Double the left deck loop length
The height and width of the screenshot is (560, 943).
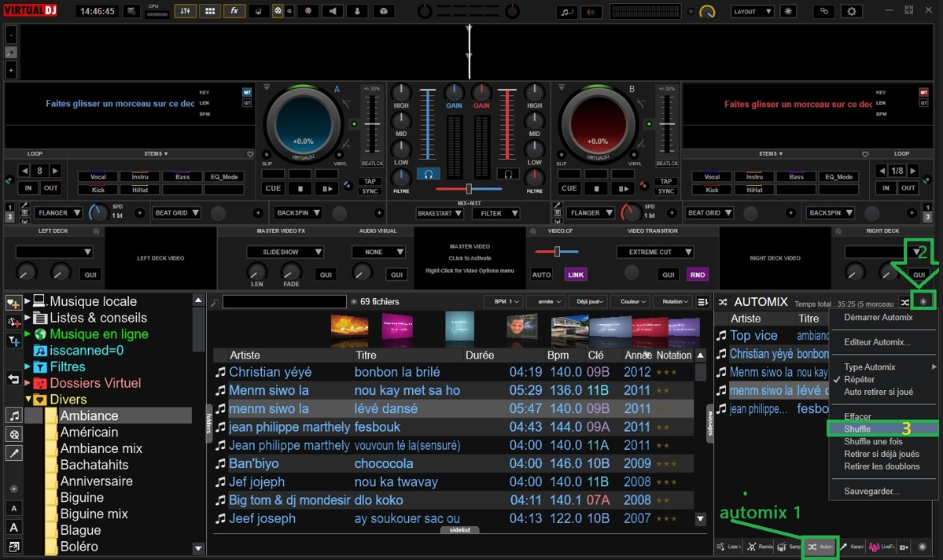click(55, 171)
